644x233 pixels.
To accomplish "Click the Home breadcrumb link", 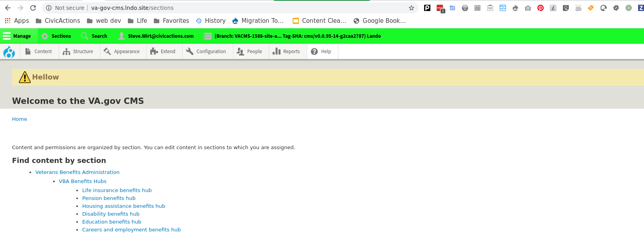I will click(x=20, y=119).
